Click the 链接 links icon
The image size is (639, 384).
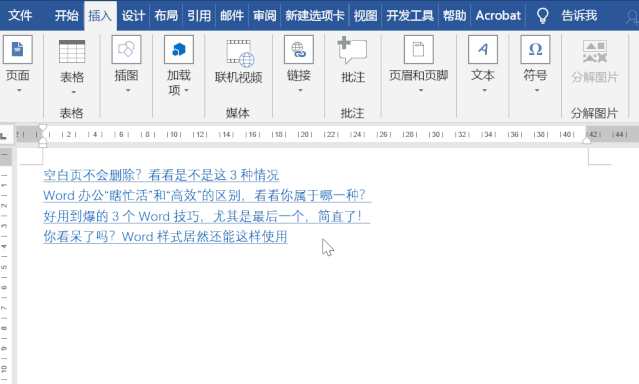click(x=299, y=49)
